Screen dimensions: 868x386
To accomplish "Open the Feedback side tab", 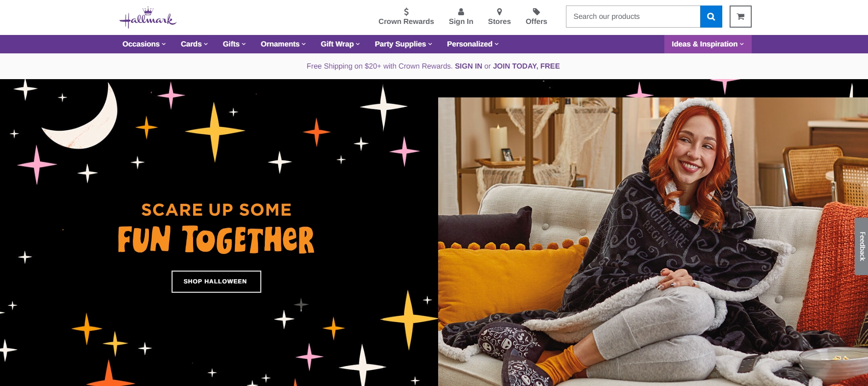I will coord(862,246).
